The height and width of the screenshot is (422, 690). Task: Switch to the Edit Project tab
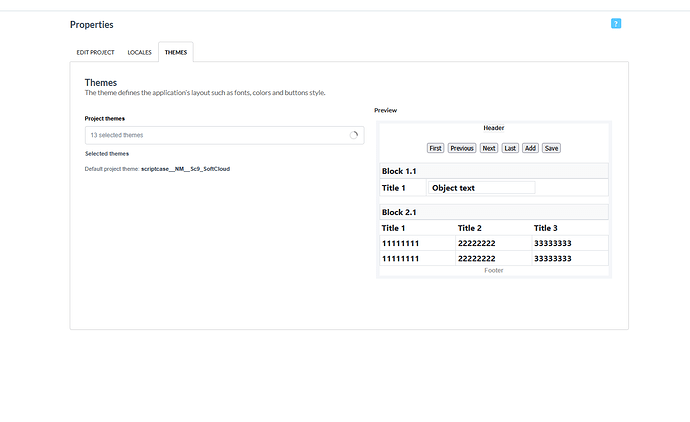tap(95, 52)
